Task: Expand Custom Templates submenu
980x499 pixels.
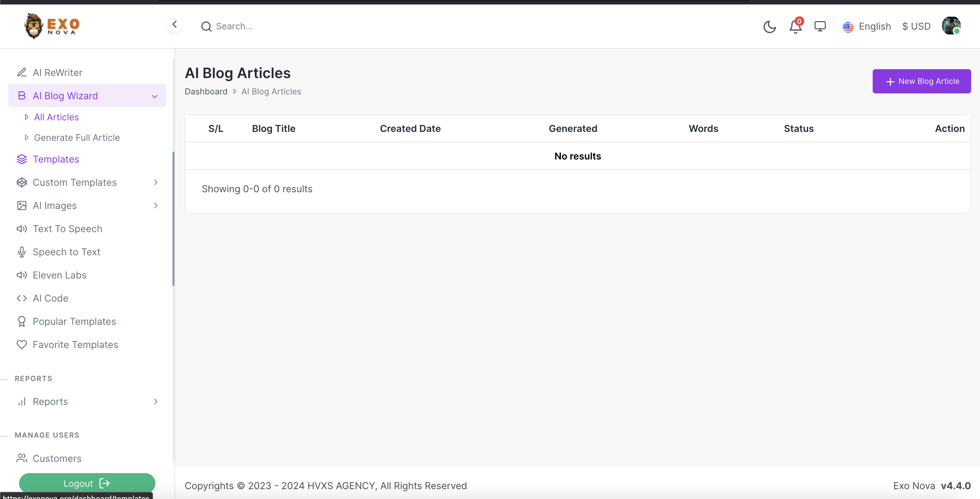Action: click(x=156, y=182)
